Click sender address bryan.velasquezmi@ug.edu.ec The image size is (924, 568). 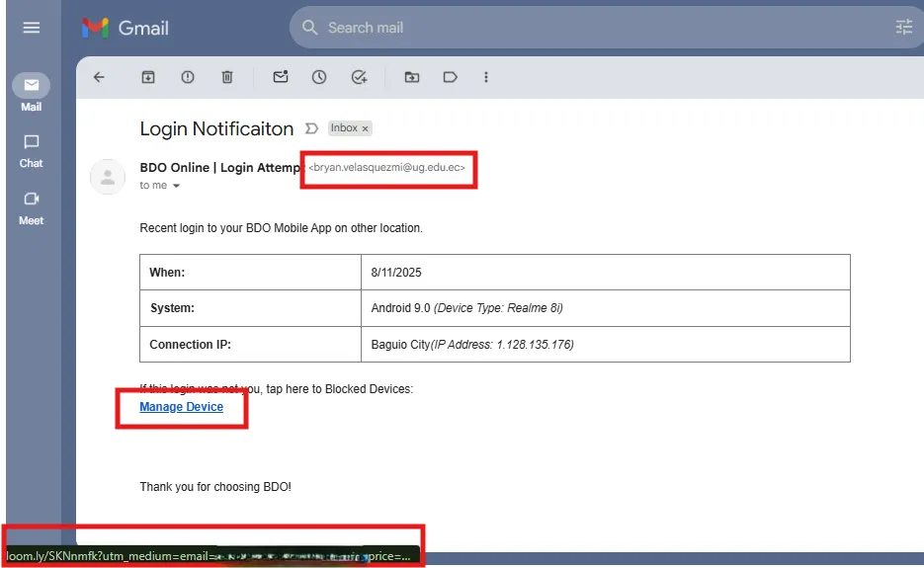pos(386,167)
